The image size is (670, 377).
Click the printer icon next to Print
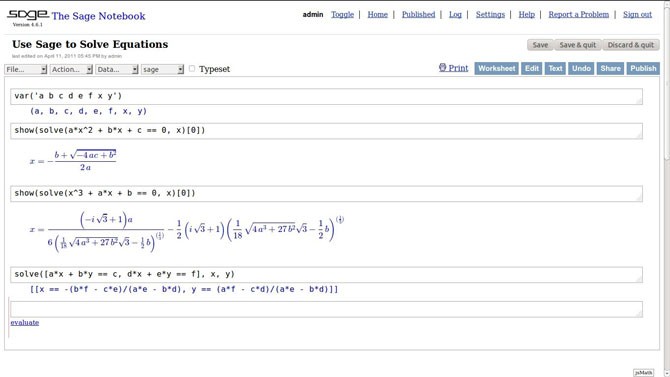point(442,68)
